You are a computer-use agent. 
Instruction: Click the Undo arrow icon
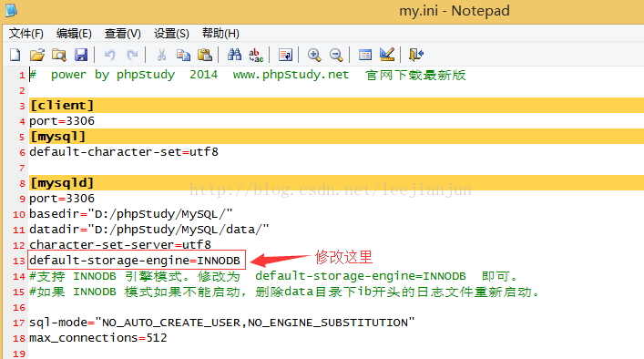(x=109, y=55)
